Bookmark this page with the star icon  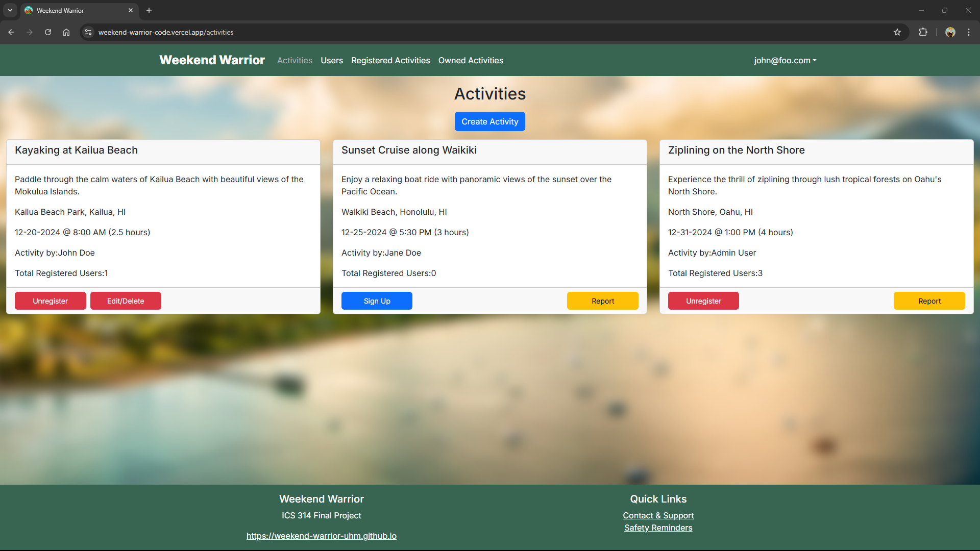[x=897, y=32]
